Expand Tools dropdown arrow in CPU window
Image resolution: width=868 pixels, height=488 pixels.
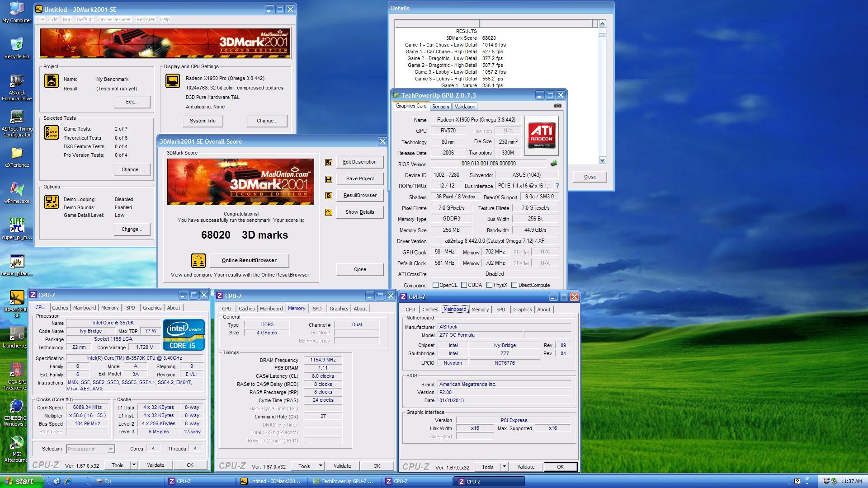click(134, 465)
